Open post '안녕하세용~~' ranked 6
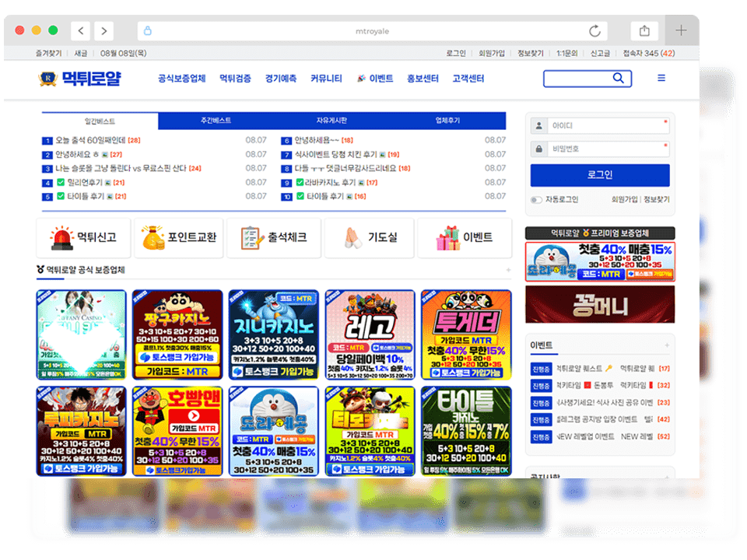Screen dimensions: 747x560 pyautogui.click(x=317, y=141)
